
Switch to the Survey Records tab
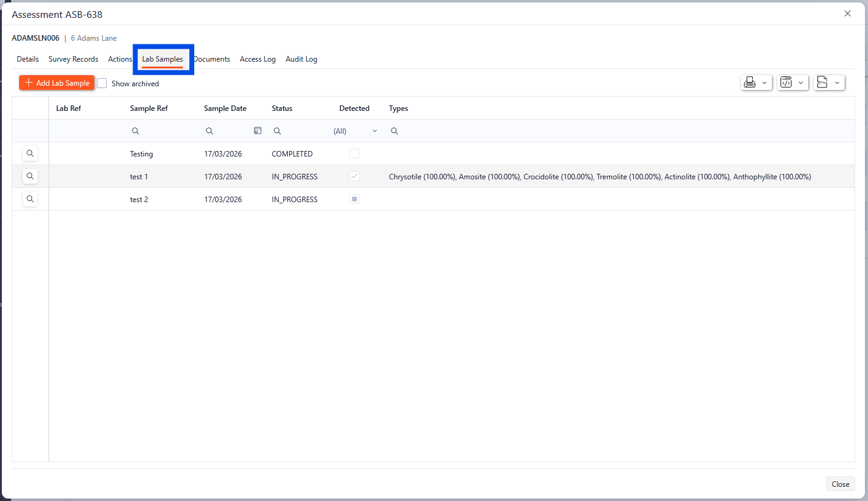coord(73,59)
